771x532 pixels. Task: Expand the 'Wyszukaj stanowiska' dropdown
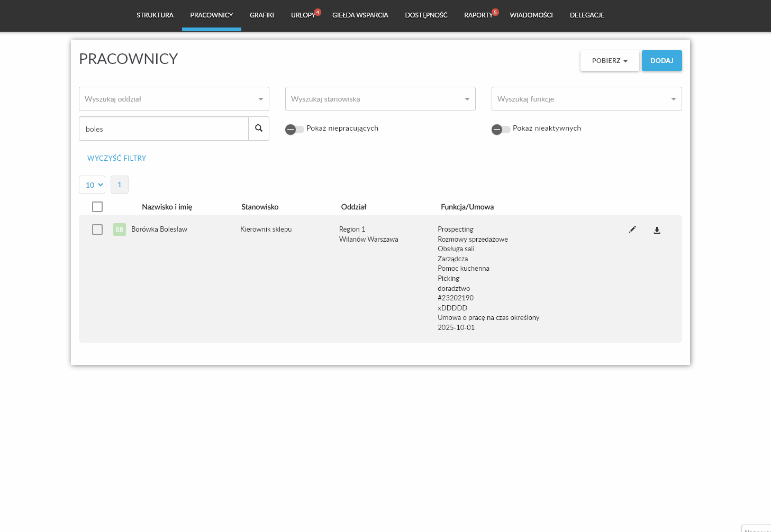click(x=380, y=99)
